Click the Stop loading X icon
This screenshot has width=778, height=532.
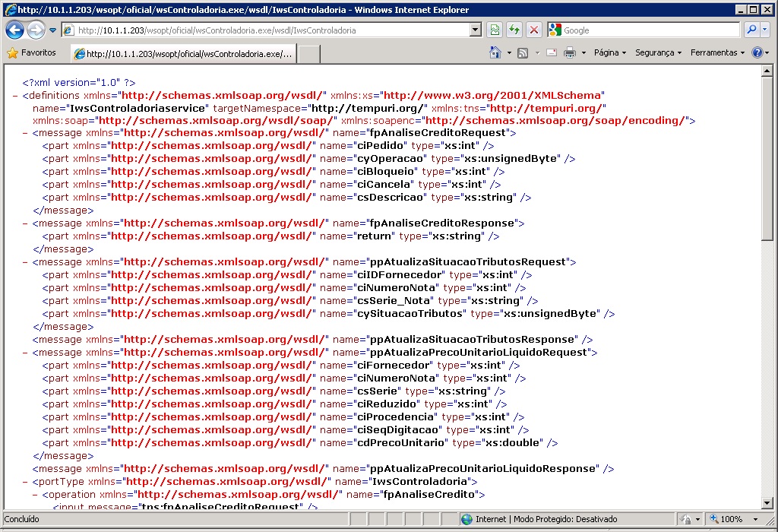tap(534, 30)
